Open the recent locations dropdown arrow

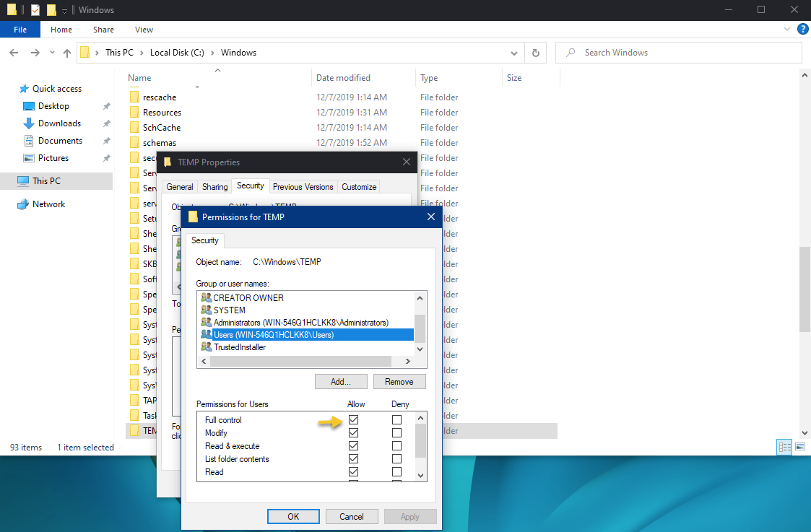tap(52, 53)
